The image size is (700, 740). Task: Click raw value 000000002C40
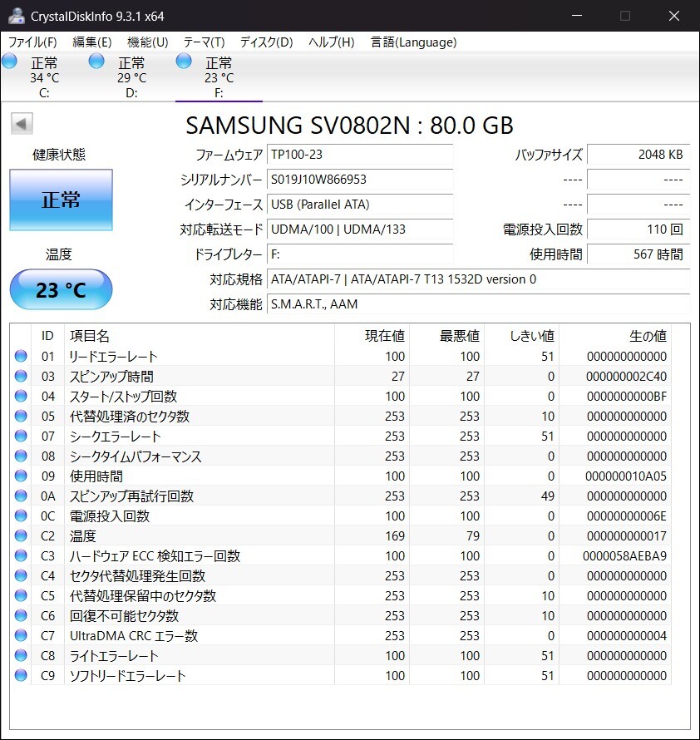[626, 376]
